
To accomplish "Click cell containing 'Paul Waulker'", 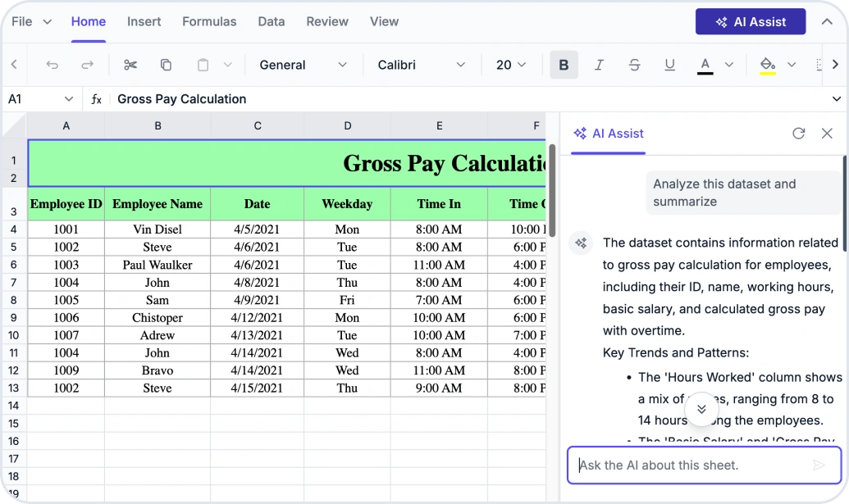I will coord(157,265).
